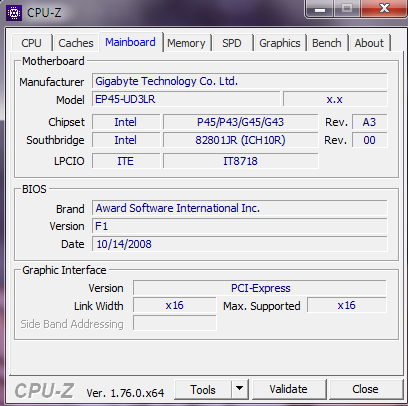Open the About tab
The image size is (408, 406).
369,43
